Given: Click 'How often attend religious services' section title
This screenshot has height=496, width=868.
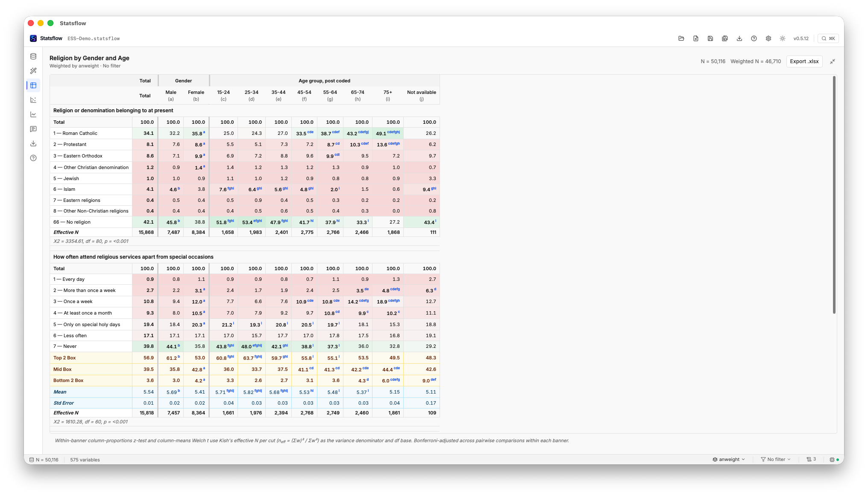Looking at the screenshot, I should click(x=133, y=257).
